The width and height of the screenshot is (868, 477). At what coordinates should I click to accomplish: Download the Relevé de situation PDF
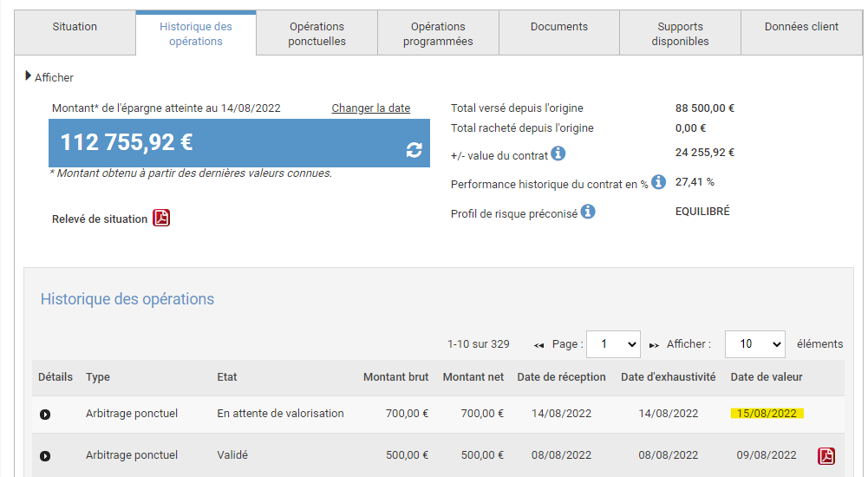point(161,218)
